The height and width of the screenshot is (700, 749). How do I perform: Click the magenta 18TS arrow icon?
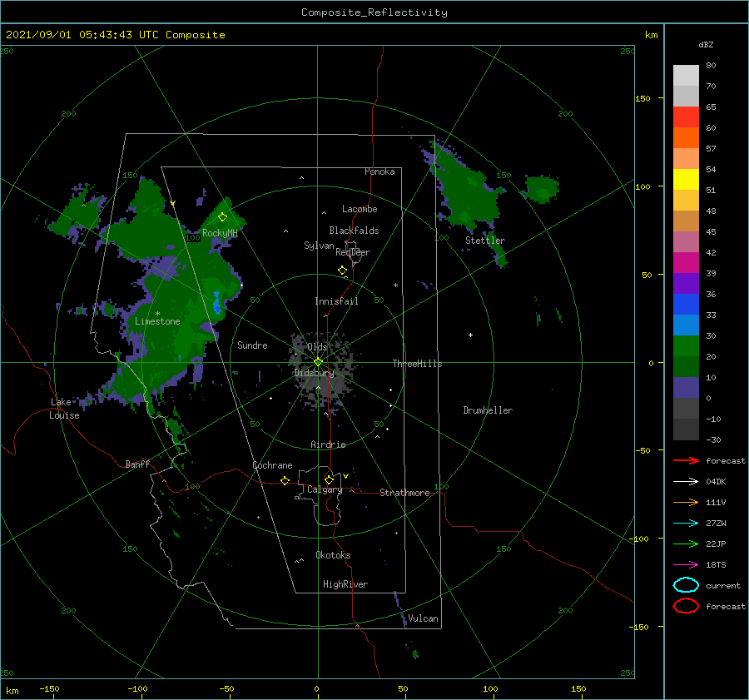click(x=686, y=565)
